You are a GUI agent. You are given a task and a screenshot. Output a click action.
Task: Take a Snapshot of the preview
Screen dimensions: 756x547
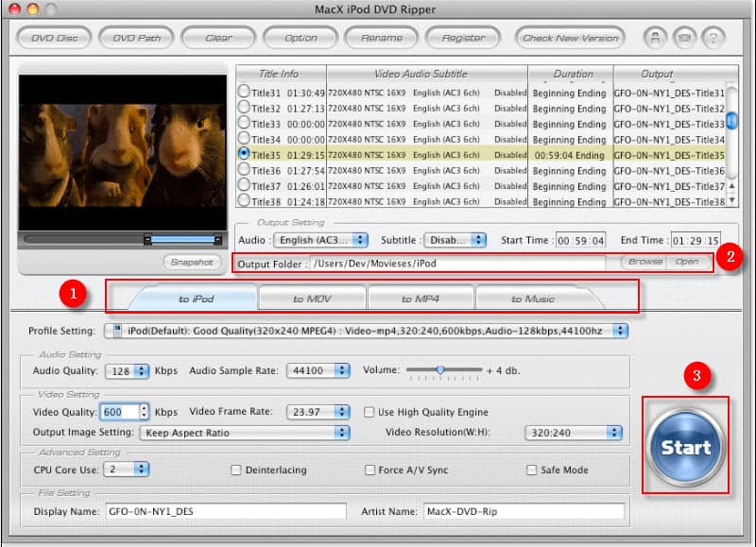pyautogui.click(x=192, y=262)
